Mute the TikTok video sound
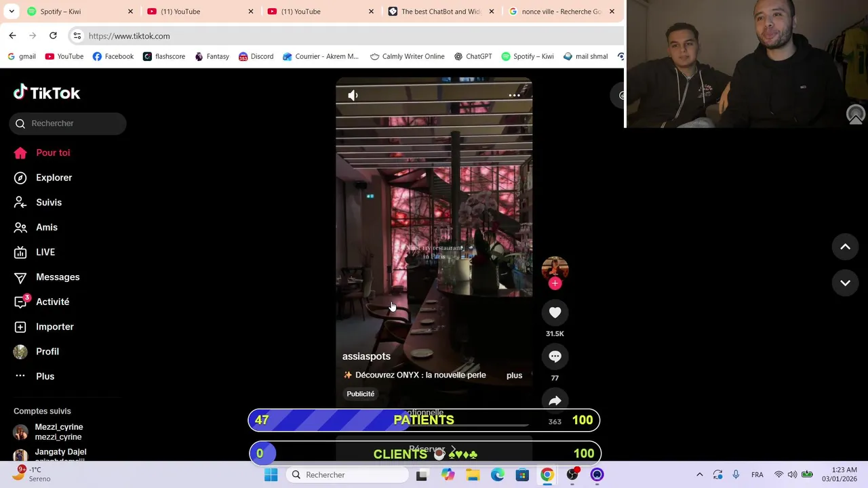868x488 pixels. 353,96
